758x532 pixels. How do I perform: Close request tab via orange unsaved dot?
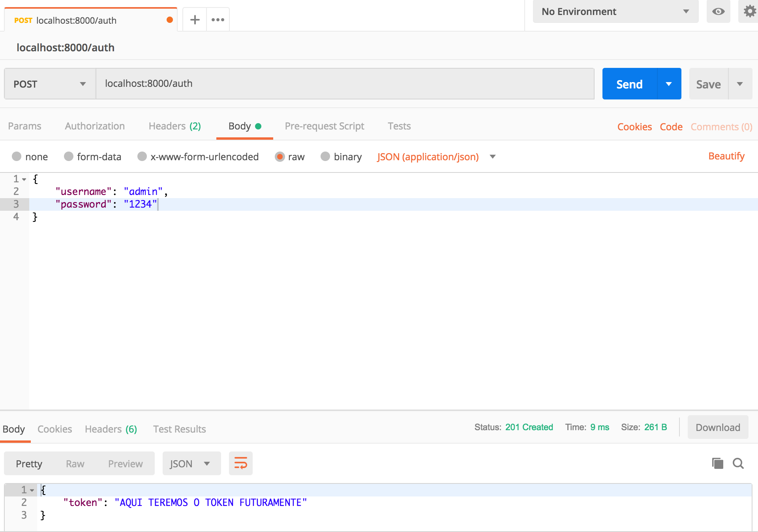click(170, 20)
